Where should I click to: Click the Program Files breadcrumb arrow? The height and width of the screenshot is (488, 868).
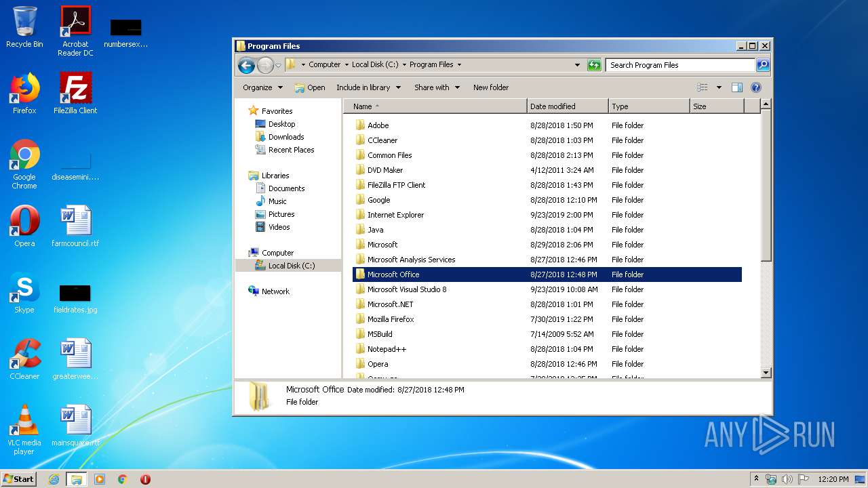coord(459,65)
